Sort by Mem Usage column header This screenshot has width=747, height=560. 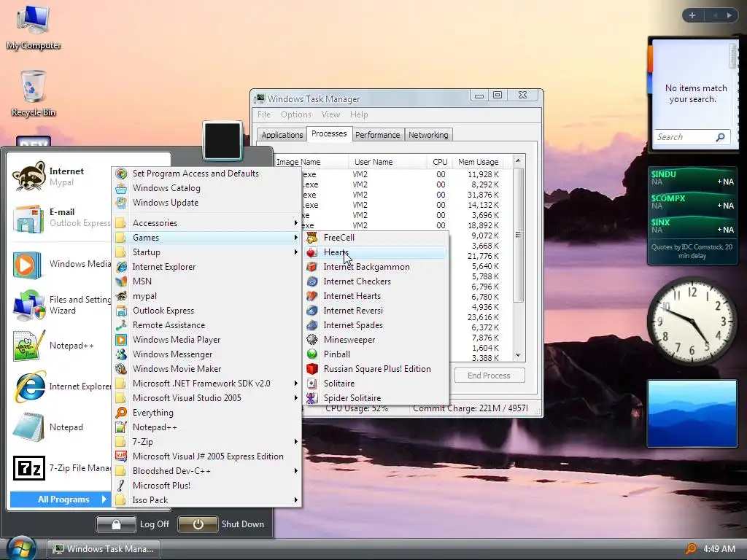tap(478, 162)
